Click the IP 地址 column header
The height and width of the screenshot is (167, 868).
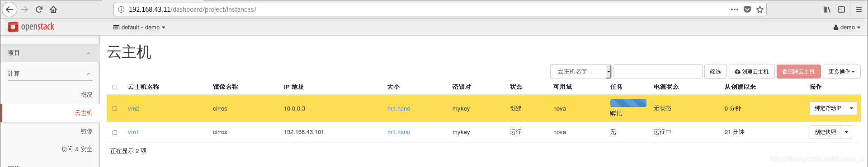[294, 87]
